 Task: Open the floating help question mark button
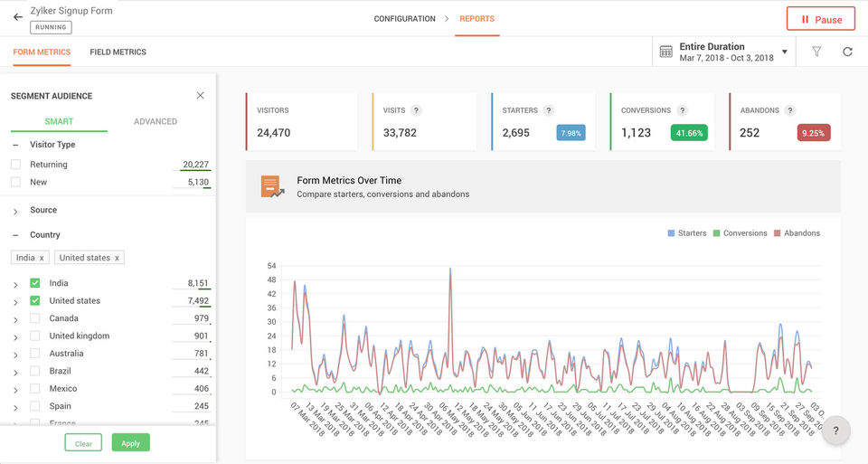tap(835, 431)
